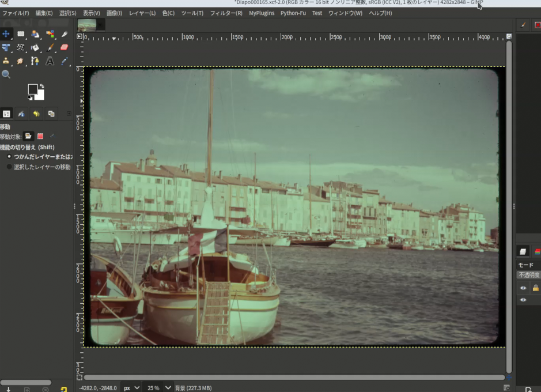Open the Images dock tab
541x392 pixels.
pyautogui.click(x=51, y=114)
